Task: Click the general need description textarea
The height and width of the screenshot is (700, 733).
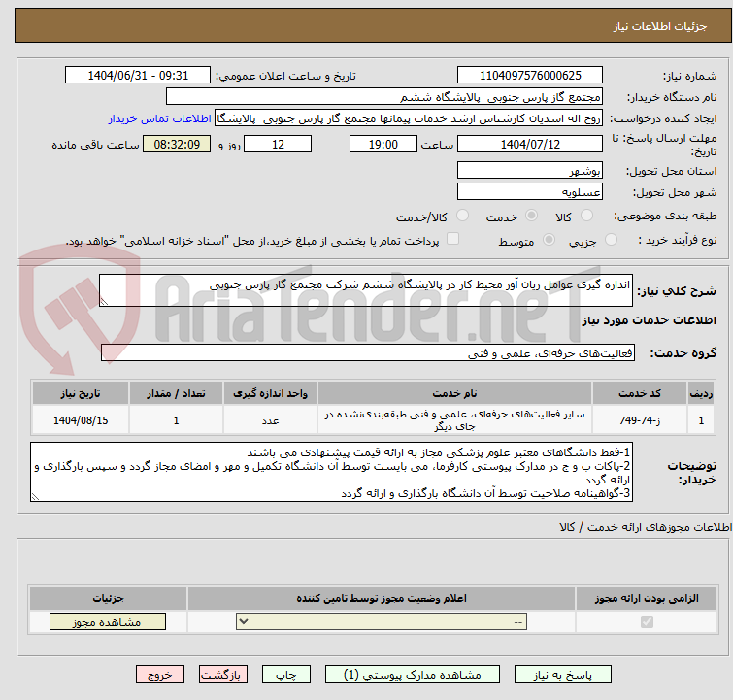Action: (x=366, y=290)
